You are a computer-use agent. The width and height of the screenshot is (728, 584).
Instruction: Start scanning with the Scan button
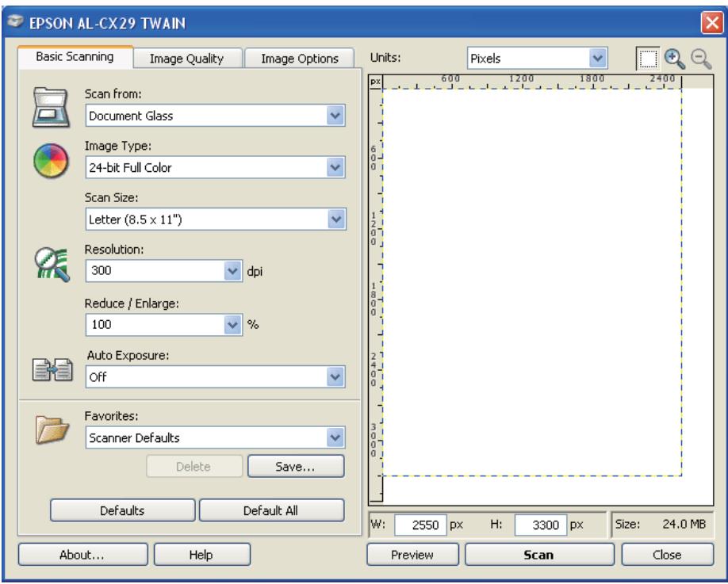(x=539, y=555)
